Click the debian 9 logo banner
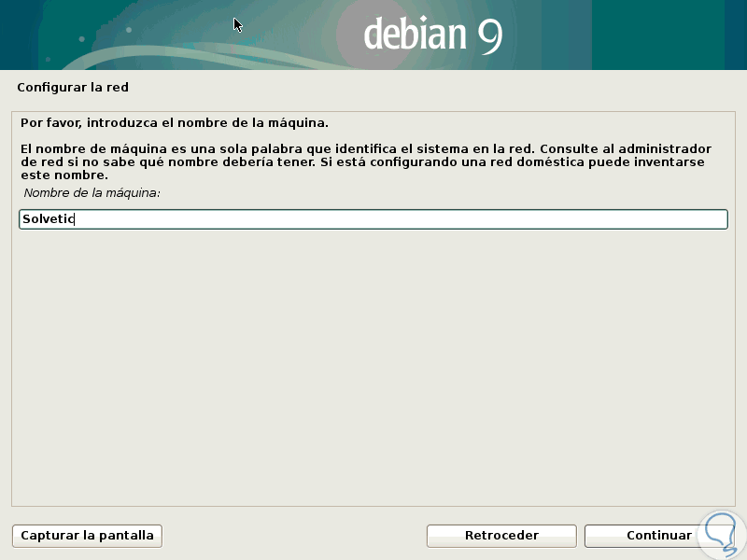The width and height of the screenshot is (747, 560). point(373,35)
